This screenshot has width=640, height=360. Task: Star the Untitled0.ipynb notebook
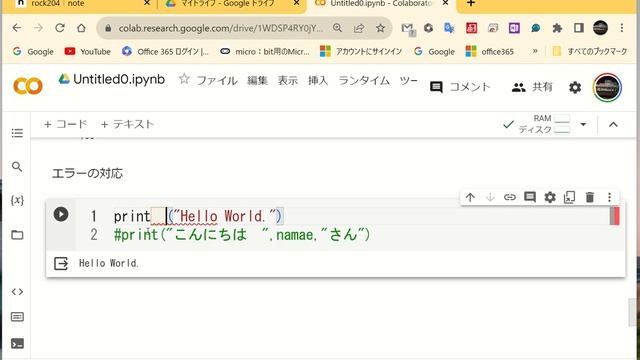(184, 79)
